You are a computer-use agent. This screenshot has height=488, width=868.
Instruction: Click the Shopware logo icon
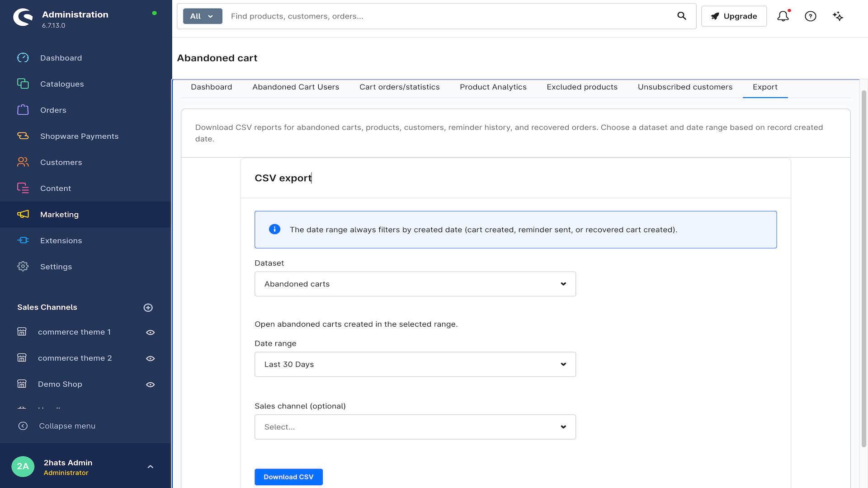[x=23, y=18]
